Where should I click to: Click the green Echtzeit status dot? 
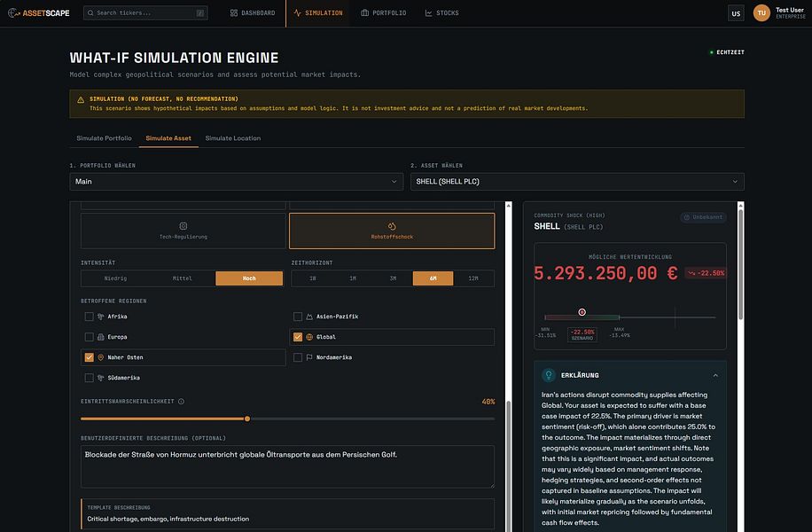712,52
